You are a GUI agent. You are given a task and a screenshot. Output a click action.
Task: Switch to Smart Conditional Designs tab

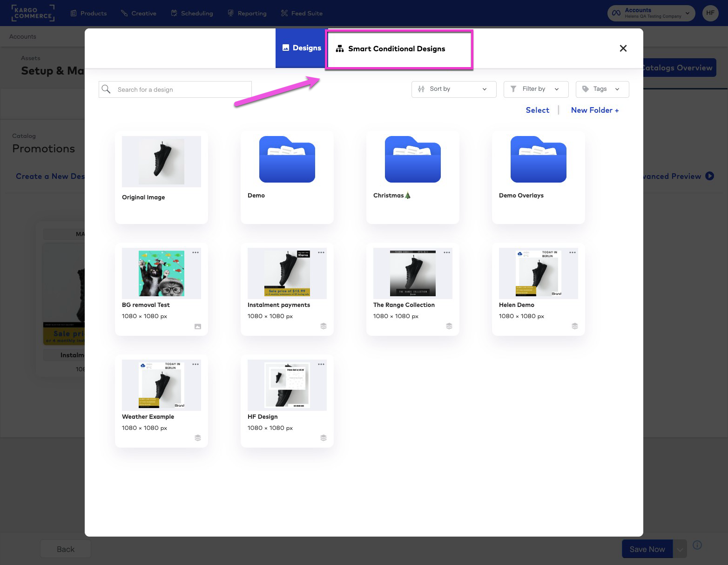(396, 49)
